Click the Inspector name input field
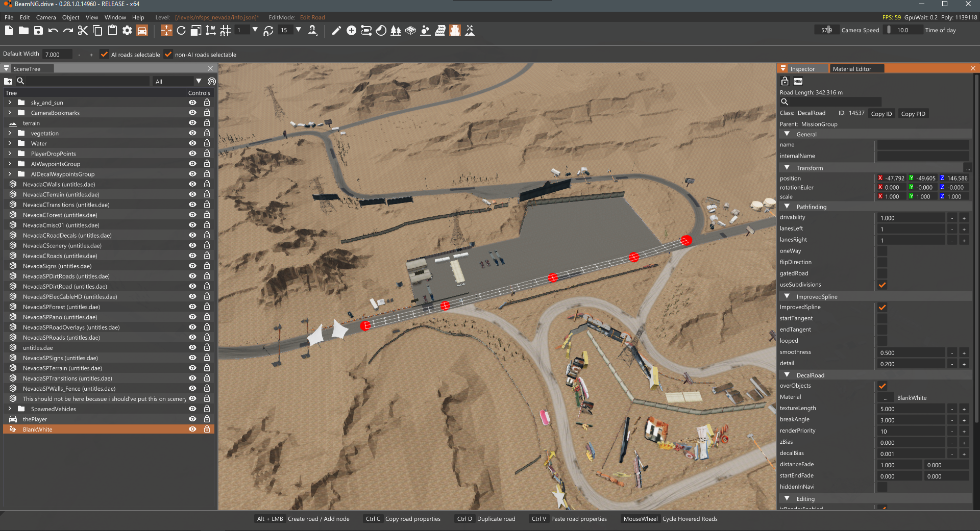 point(923,145)
